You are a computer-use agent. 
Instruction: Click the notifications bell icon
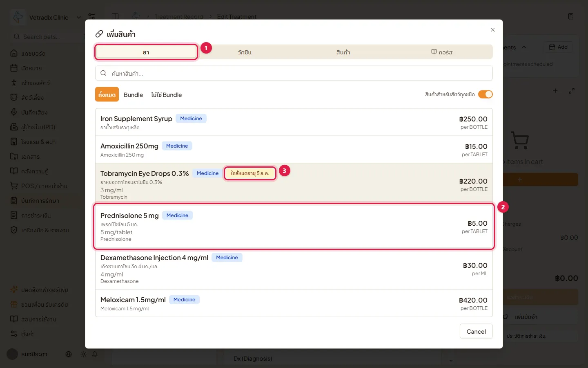tap(95, 354)
